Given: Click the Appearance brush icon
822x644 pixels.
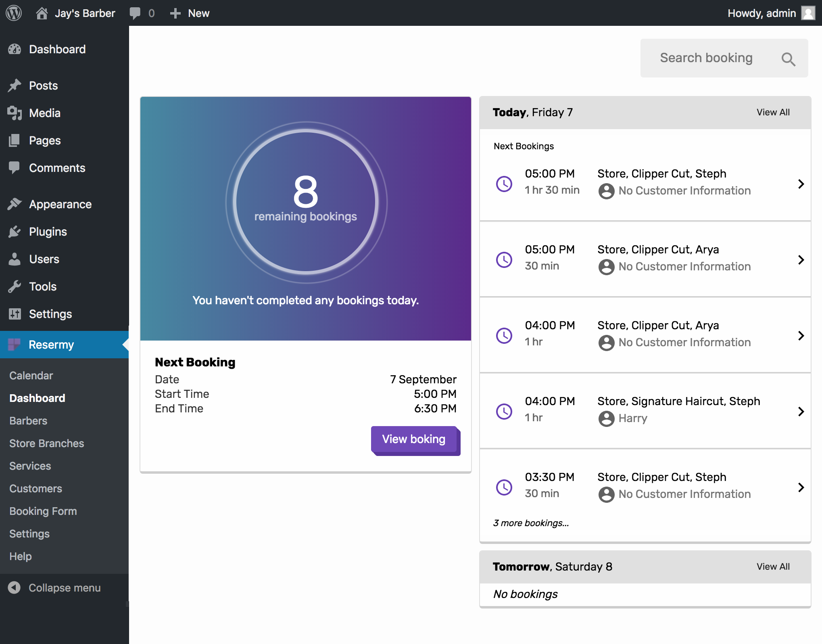Looking at the screenshot, I should 15,204.
